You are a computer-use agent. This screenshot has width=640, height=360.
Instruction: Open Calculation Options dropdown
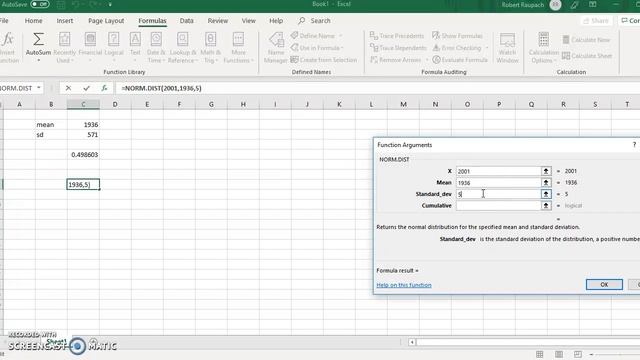(543, 48)
